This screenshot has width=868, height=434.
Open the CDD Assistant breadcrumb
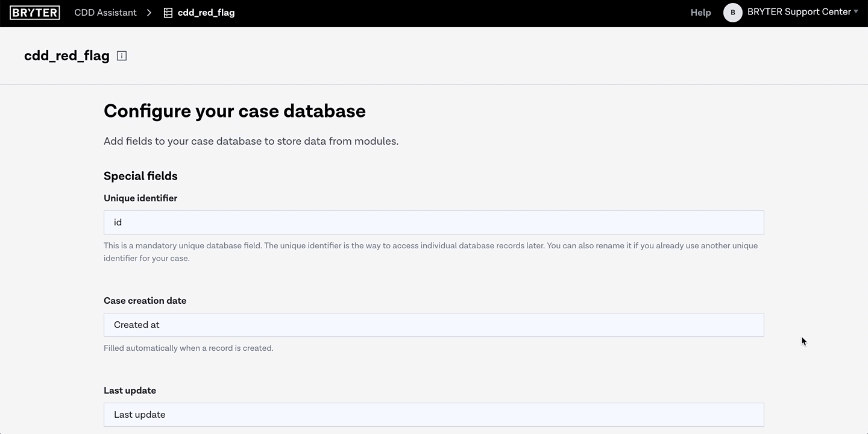(105, 13)
